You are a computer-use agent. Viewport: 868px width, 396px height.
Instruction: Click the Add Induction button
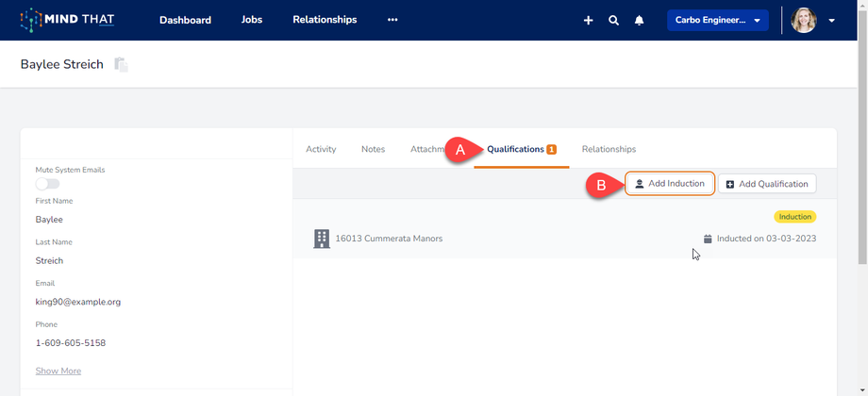[x=669, y=183]
